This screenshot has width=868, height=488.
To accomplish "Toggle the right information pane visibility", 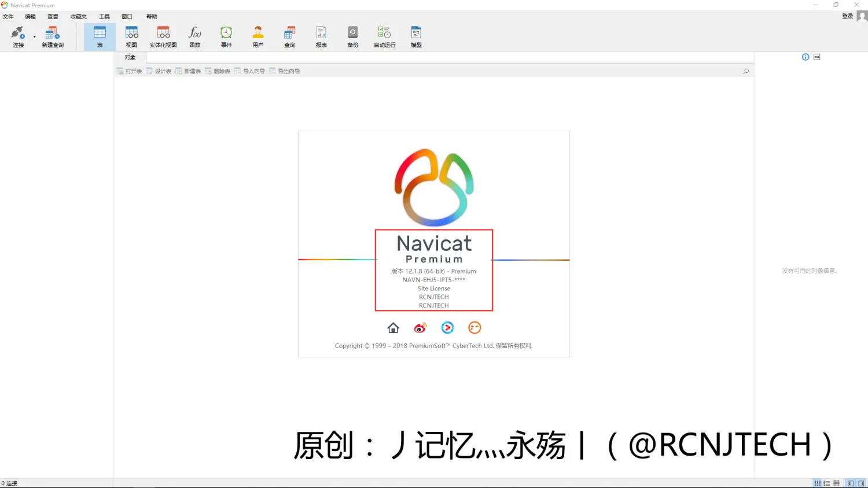I will click(x=861, y=483).
